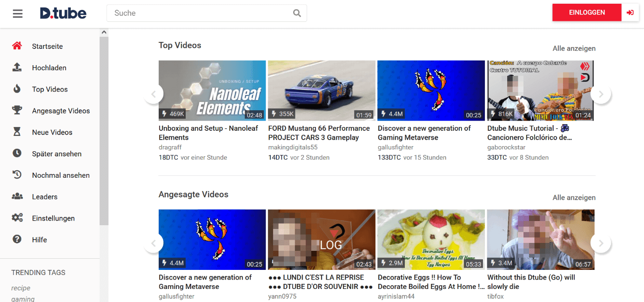Open Leaders in sidebar
The width and height of the screenshot is (644, 302).
(45, 197)
